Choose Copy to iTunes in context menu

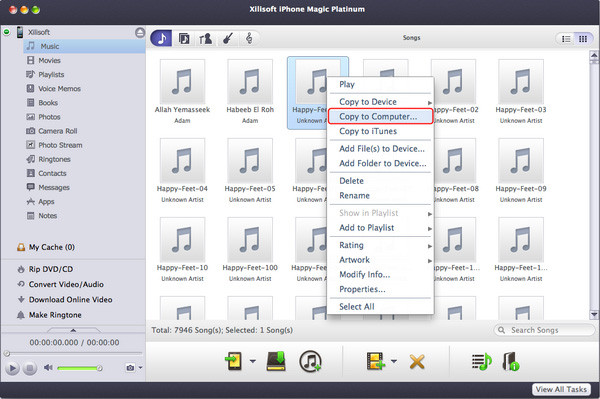pyautogui.click(x=381, y=131)
